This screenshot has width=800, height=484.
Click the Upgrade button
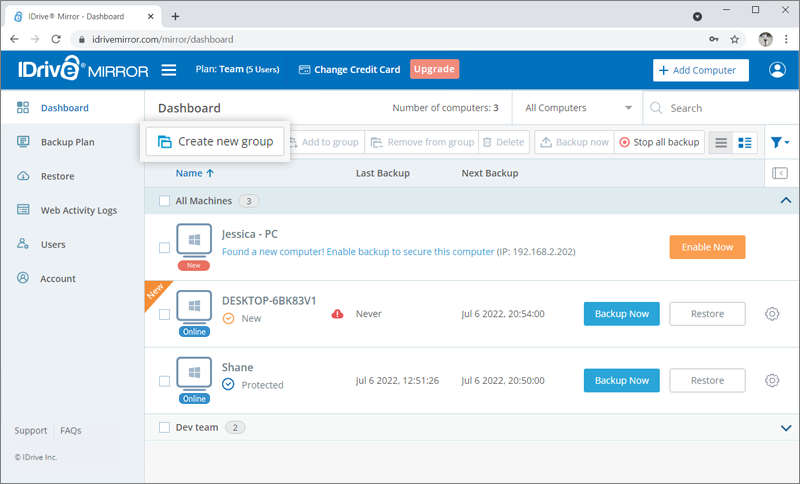(x=434, y=69)
